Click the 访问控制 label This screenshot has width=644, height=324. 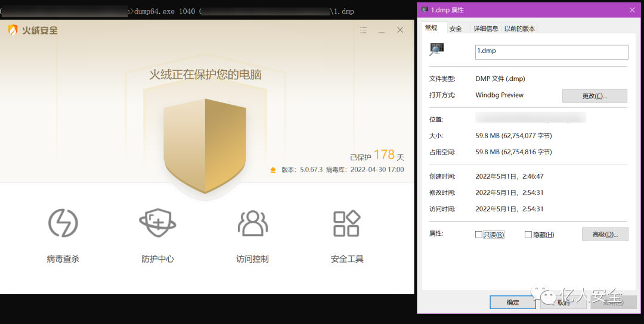click(x=252, y=259)
